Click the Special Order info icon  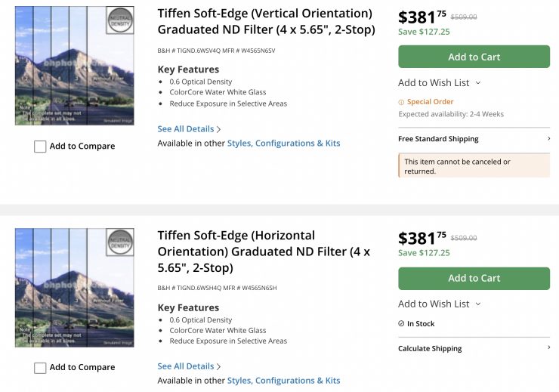coord(402,102)
